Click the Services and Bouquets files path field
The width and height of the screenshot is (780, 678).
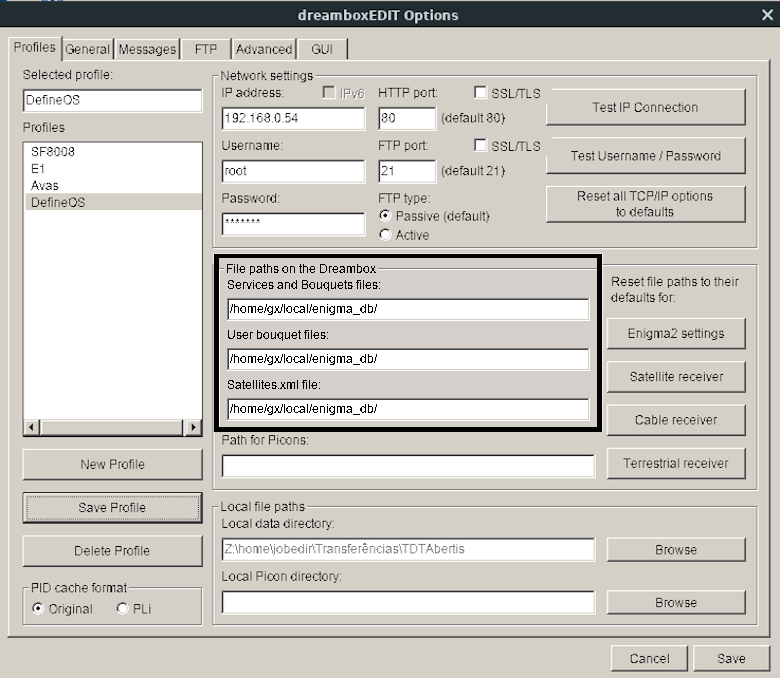pos(408,309)
